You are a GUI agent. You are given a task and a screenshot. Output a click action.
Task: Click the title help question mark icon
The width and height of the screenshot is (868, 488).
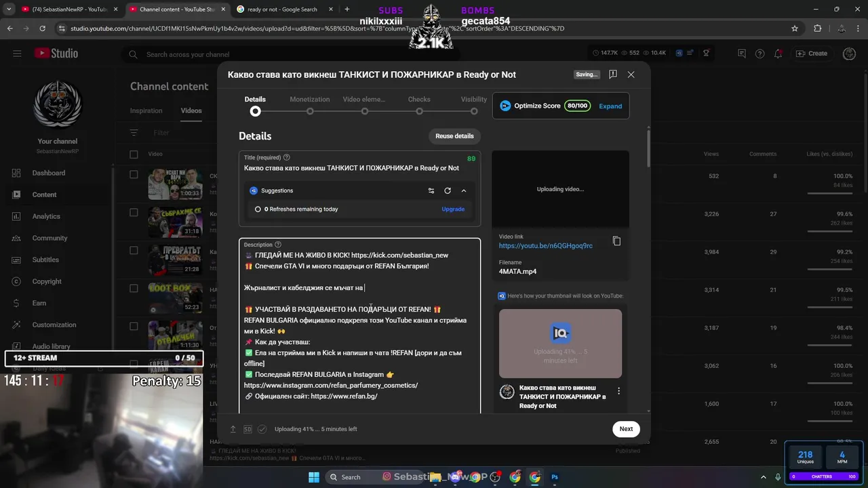(286, 157)
